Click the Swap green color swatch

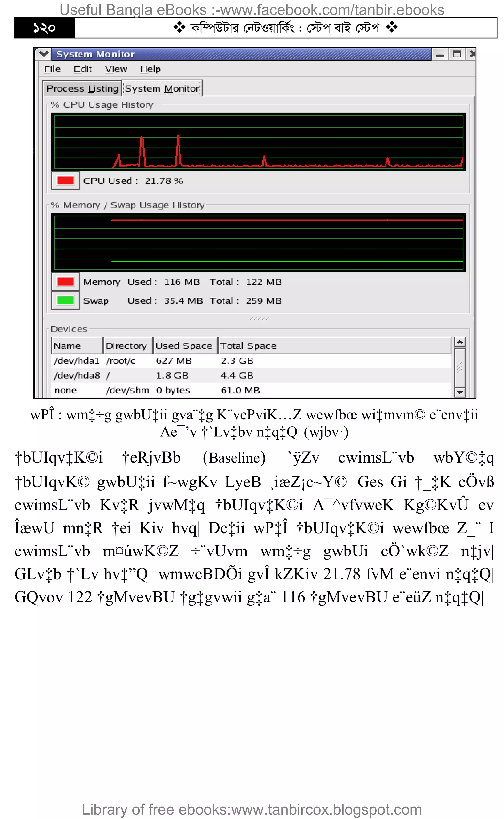click(x=65, y=300)
